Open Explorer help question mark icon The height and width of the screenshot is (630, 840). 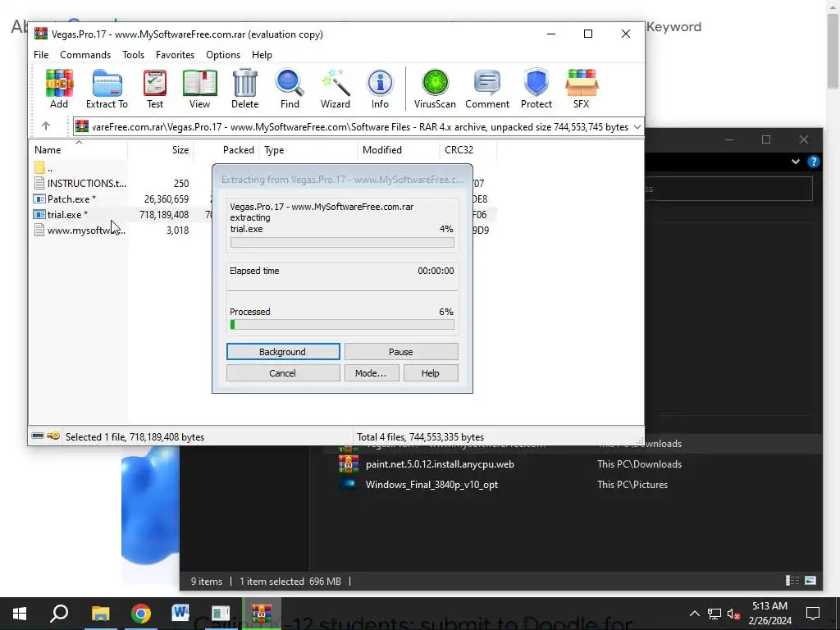[813, 162]
